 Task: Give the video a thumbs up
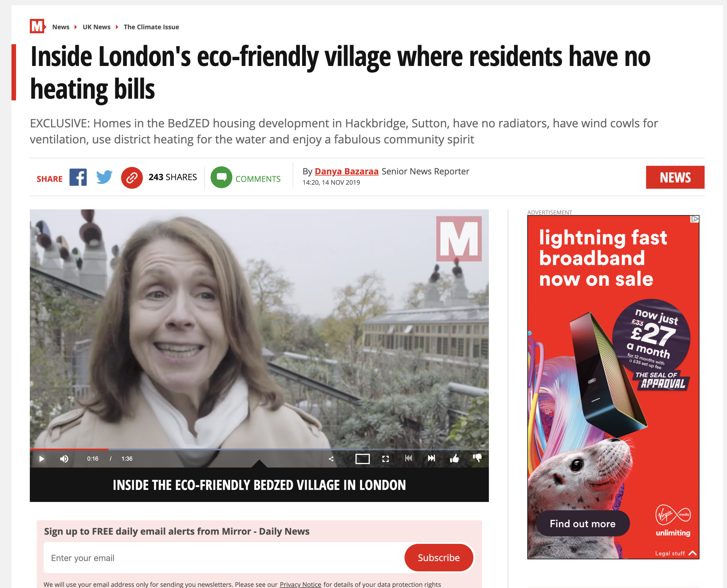(x=455, y=458)
